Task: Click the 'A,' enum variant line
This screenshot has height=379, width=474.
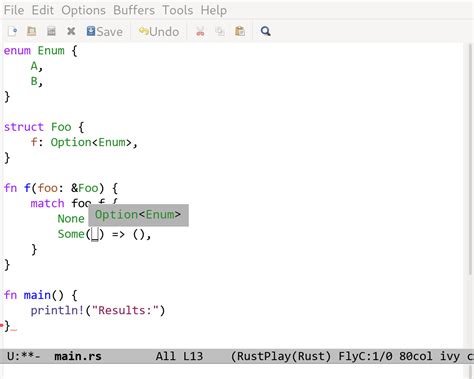Action: click(37, 66)
